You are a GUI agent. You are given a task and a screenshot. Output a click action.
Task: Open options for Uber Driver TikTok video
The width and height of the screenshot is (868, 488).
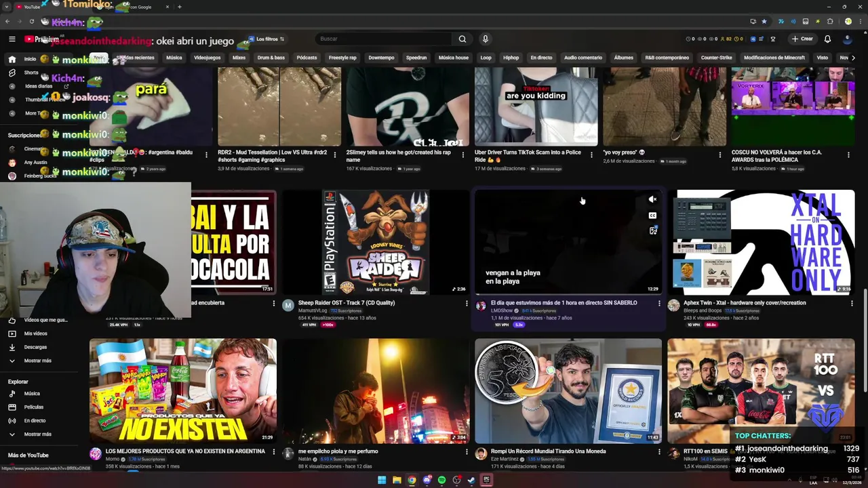(x=591, y=155)
